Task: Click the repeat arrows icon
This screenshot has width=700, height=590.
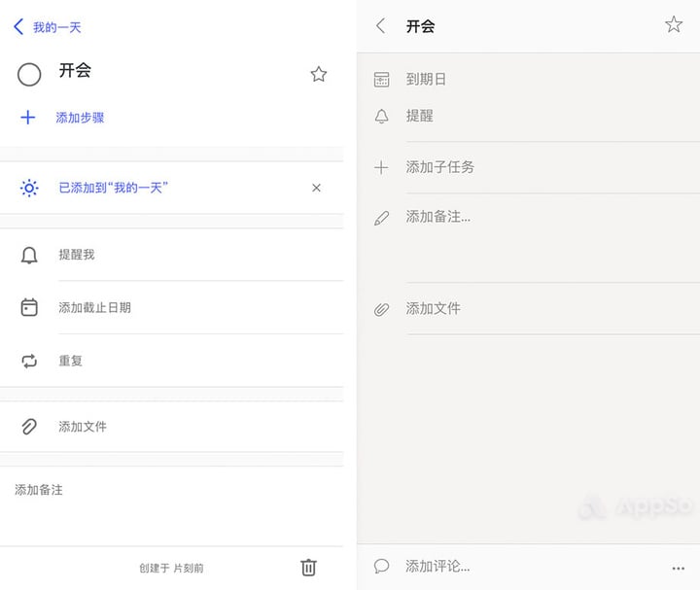Action: point(29,361)
